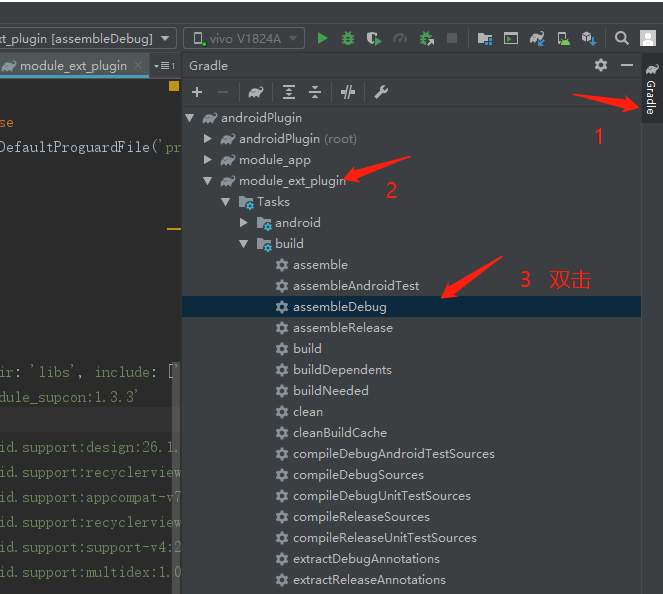Expand the android tasks folder
The width and height of the screenshot is (663, 594).
[244, 222]
